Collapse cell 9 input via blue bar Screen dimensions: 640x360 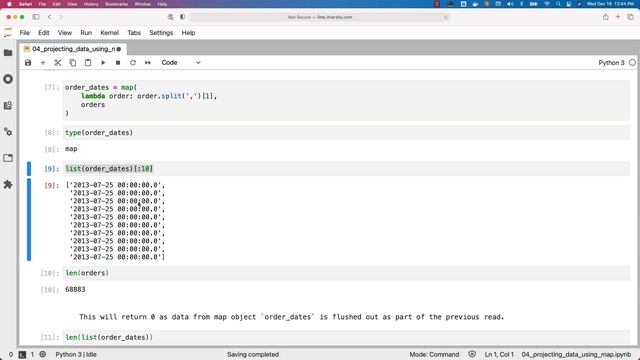29,169
